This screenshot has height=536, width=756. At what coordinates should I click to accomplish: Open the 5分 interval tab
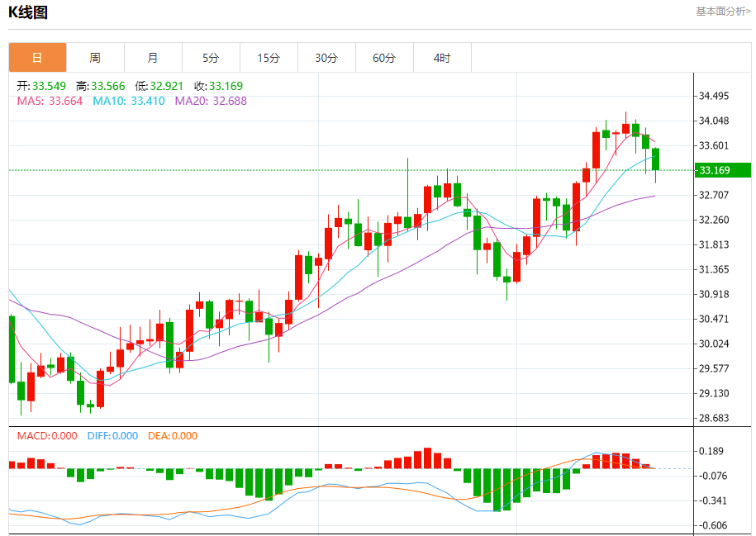tap(212, 58)
